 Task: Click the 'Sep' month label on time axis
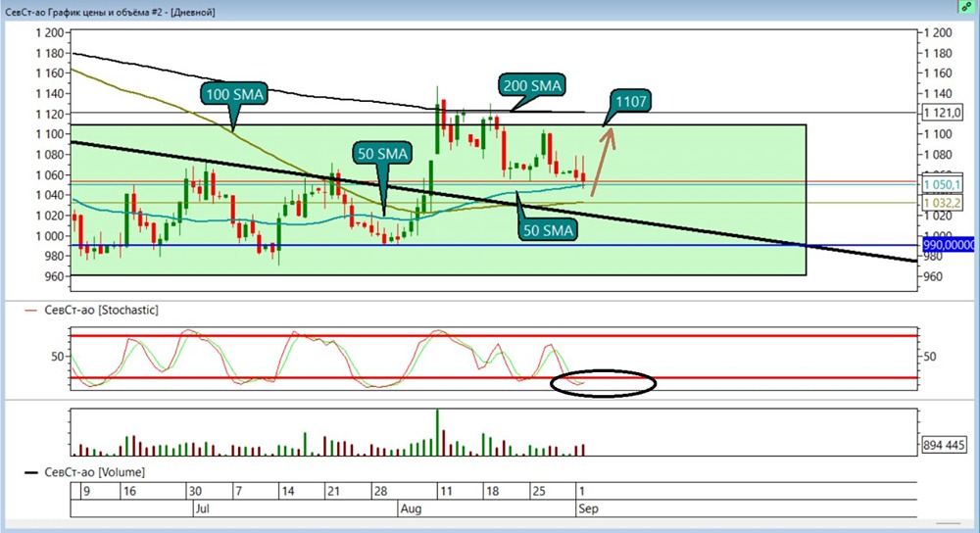pos(588,509)
